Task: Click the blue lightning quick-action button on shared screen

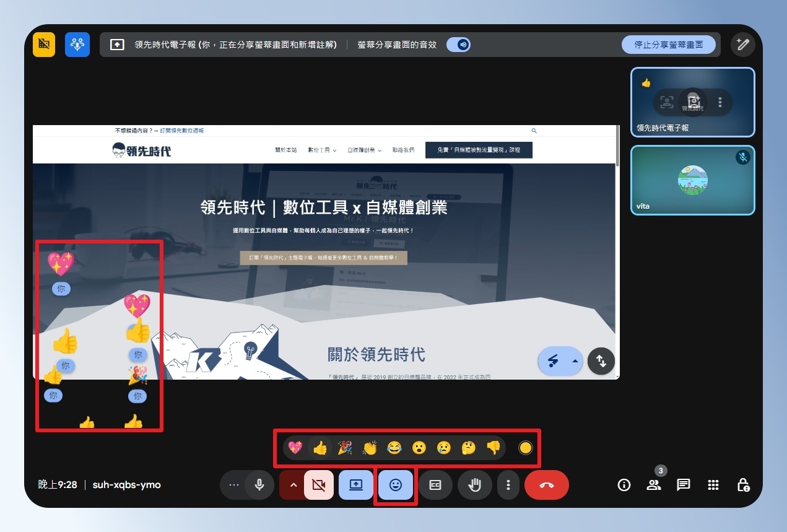Action: pos(554,360)
